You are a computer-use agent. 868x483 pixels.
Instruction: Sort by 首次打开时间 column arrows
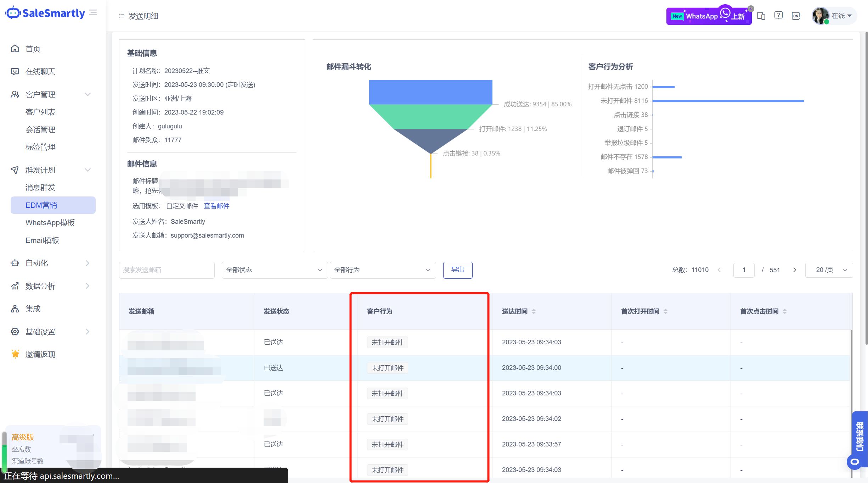665,311
